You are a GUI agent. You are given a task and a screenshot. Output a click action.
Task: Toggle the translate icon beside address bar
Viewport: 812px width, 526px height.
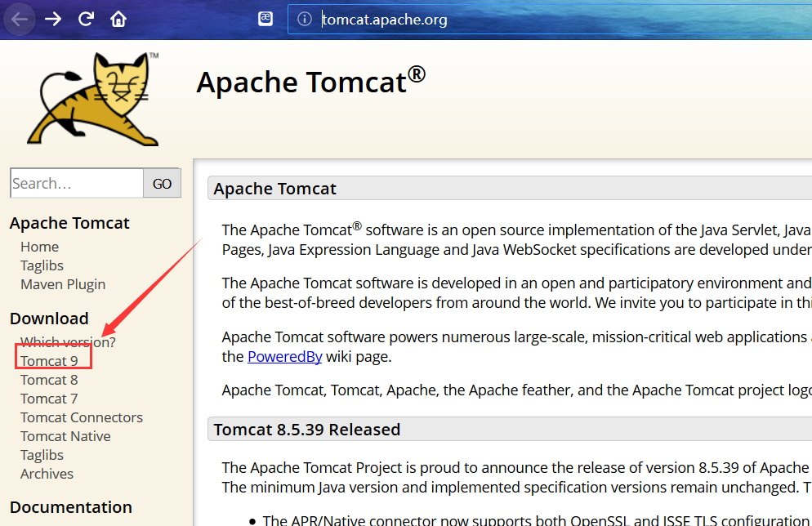265,19
